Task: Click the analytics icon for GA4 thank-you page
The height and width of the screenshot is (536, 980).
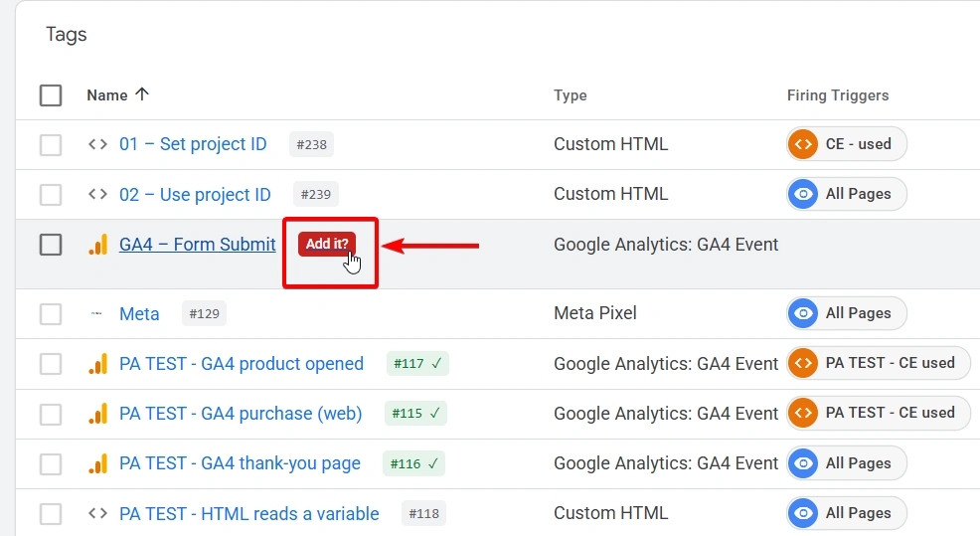Action: click(97, 464)
